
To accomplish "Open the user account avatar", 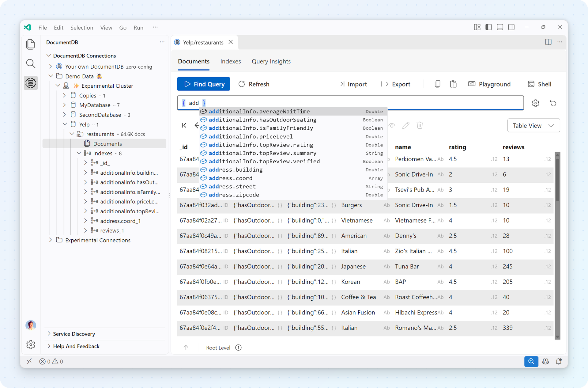I will 31,325.
